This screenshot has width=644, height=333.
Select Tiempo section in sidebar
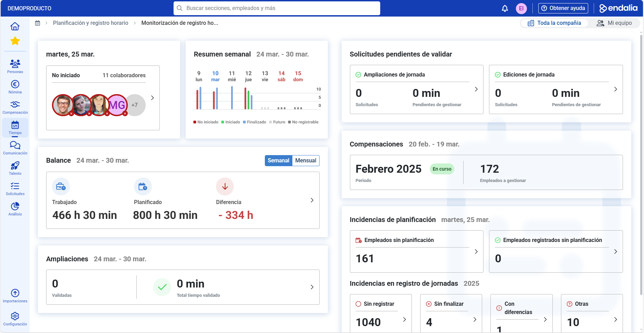coord(15,128)
